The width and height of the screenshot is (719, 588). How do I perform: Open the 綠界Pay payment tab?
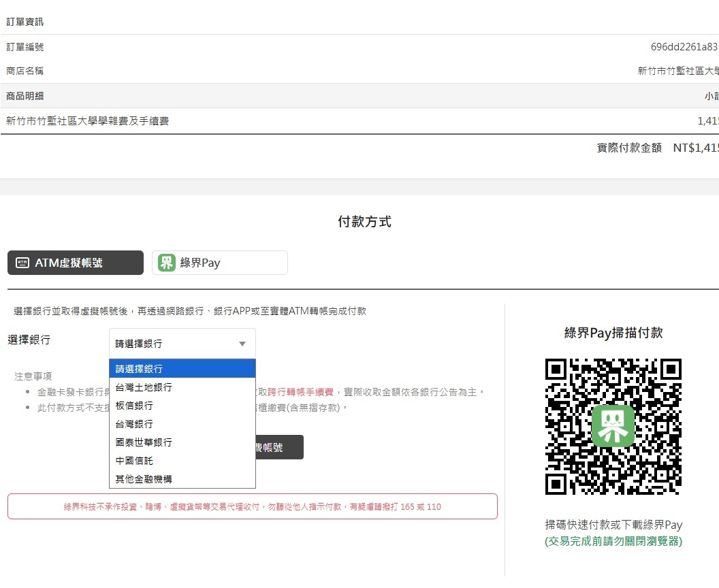point(219,263)
